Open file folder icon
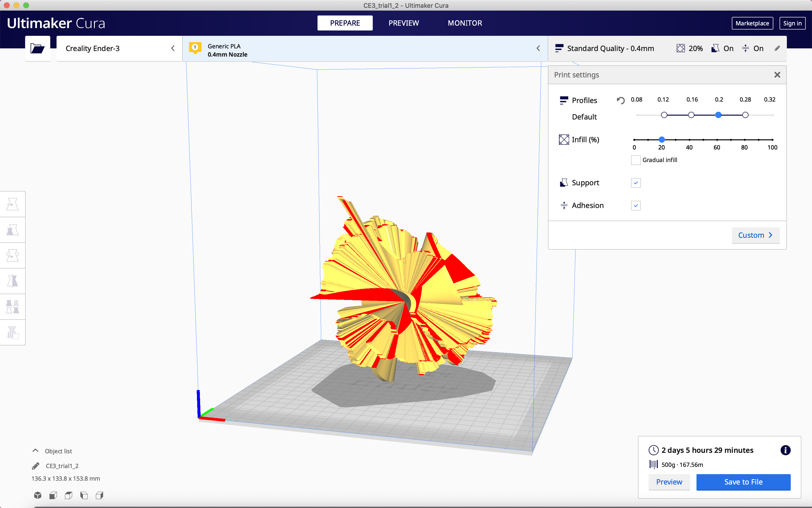The image size is (812, 508). 38,48
